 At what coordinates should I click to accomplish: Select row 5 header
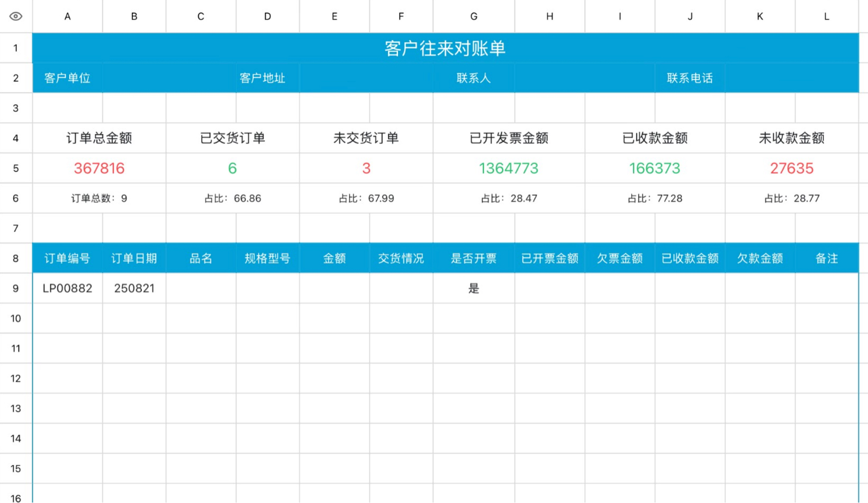click(x=16, y=168)
